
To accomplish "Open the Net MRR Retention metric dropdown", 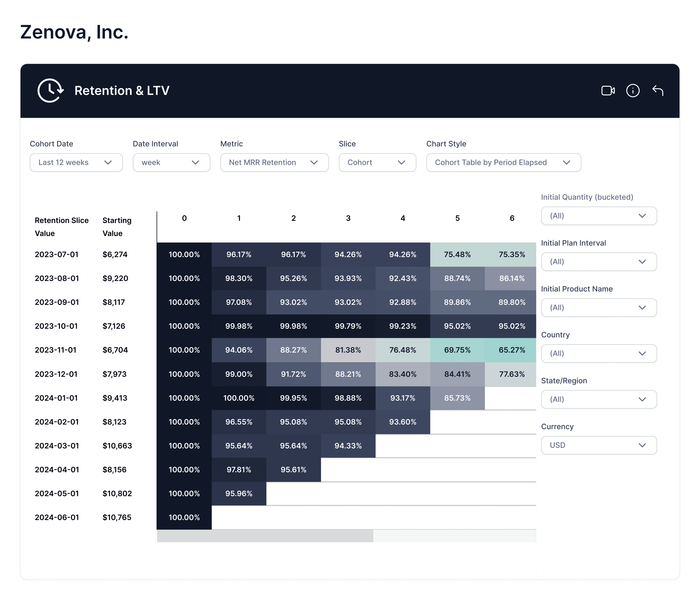I will [274, 162].
